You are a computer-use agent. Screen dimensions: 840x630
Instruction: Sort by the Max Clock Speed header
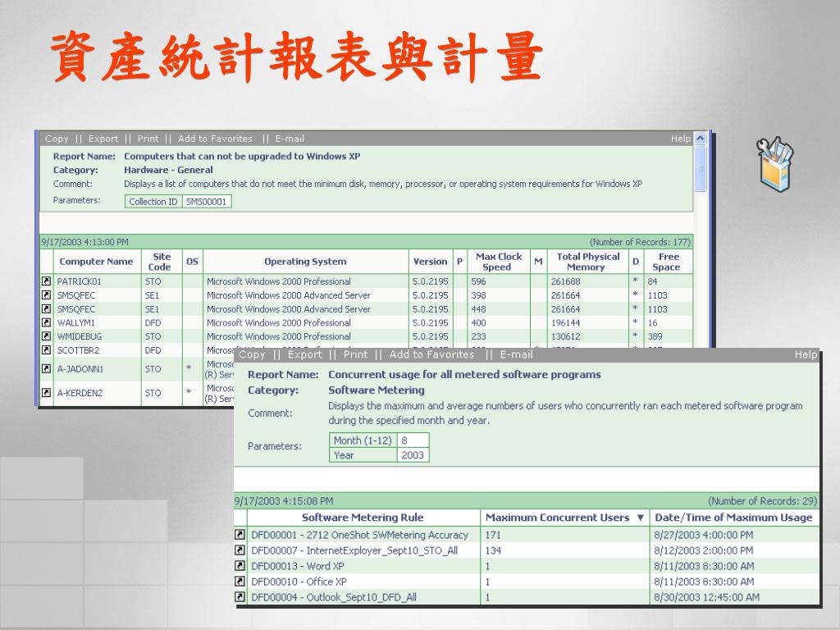tap(499, 262)
